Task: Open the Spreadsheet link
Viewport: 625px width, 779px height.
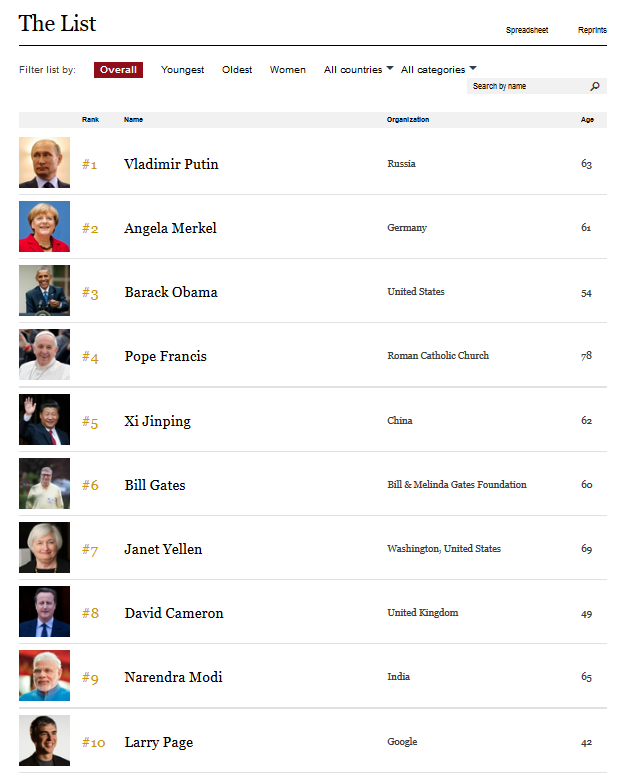Action: click(x=527, y=31)
